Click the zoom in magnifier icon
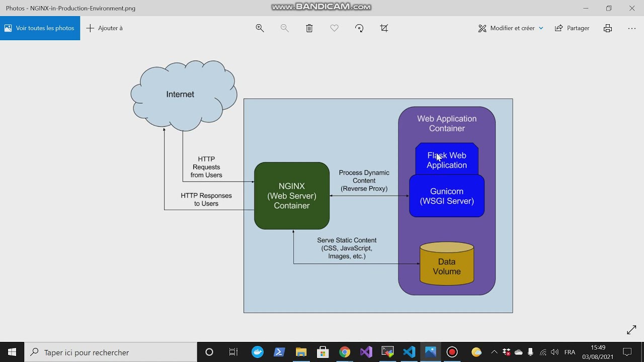Screen dimensions: 644x362 (260, 28)
